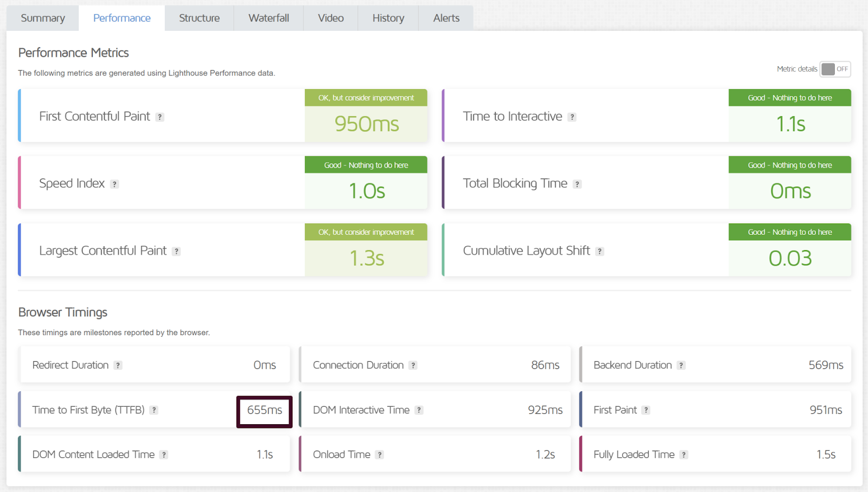Image resolution: width=868 pixels, height=492 pixels.
Task: Click the 1.5s Fully Loaded Time value
Action: click(x=826, y=455)
